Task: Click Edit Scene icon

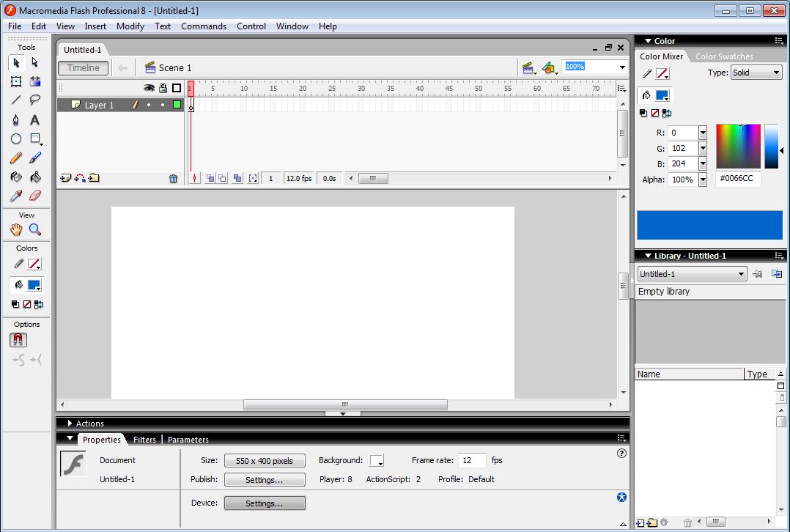Action: click(x=528, y=68)
